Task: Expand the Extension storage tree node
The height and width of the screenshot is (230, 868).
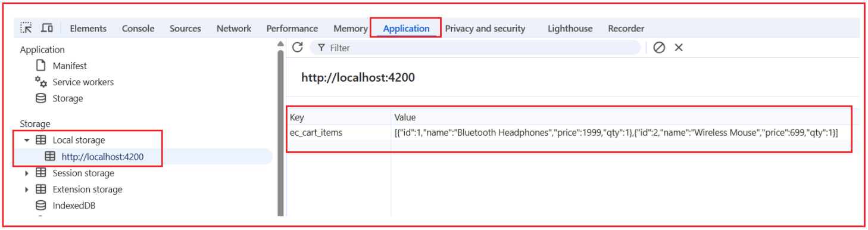Action: pos(27,189)
